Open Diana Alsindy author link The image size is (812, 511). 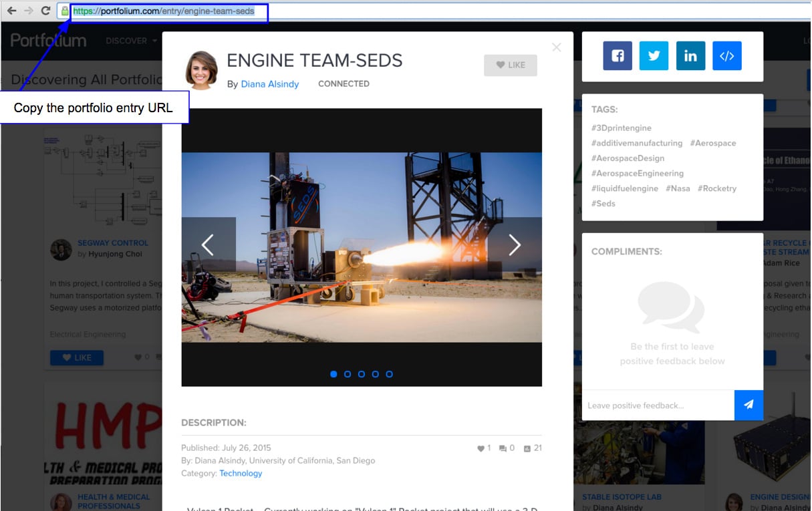pos(270,84)
